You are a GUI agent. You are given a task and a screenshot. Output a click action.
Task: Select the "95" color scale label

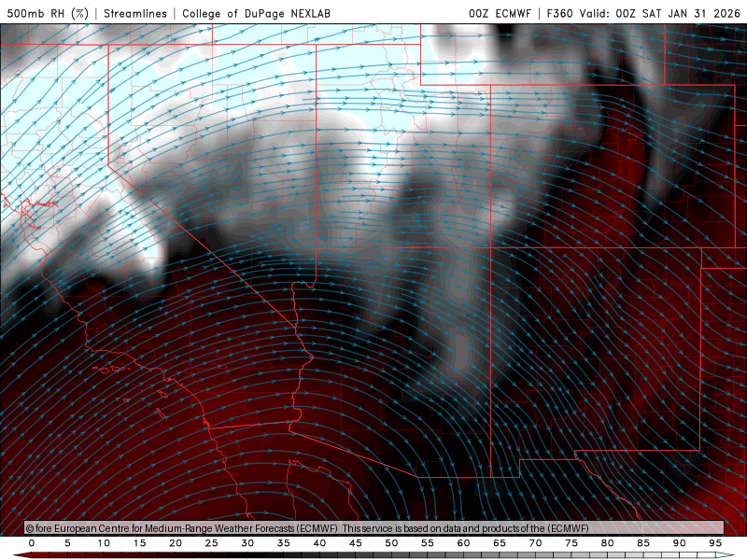(715, 543)
